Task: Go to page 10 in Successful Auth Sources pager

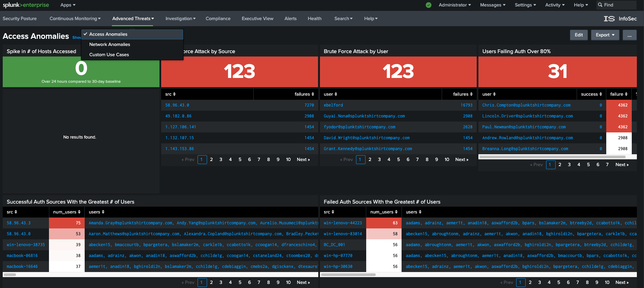Action: [x=288, y=283]
